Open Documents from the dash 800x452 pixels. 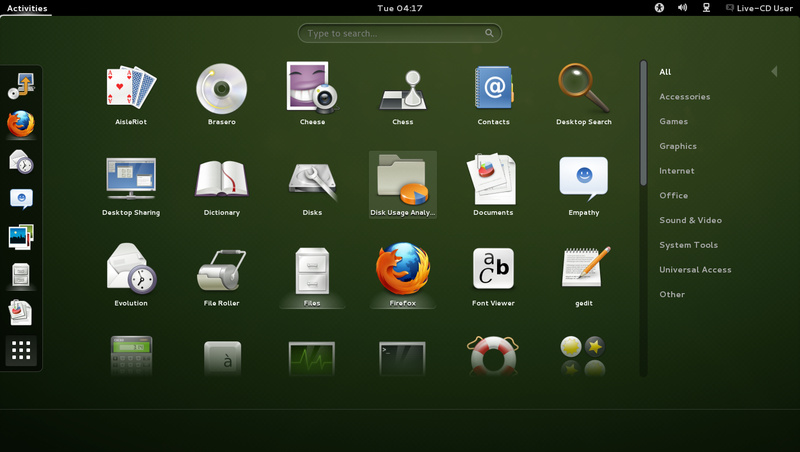pyautogui.click(x=21, y=312)
